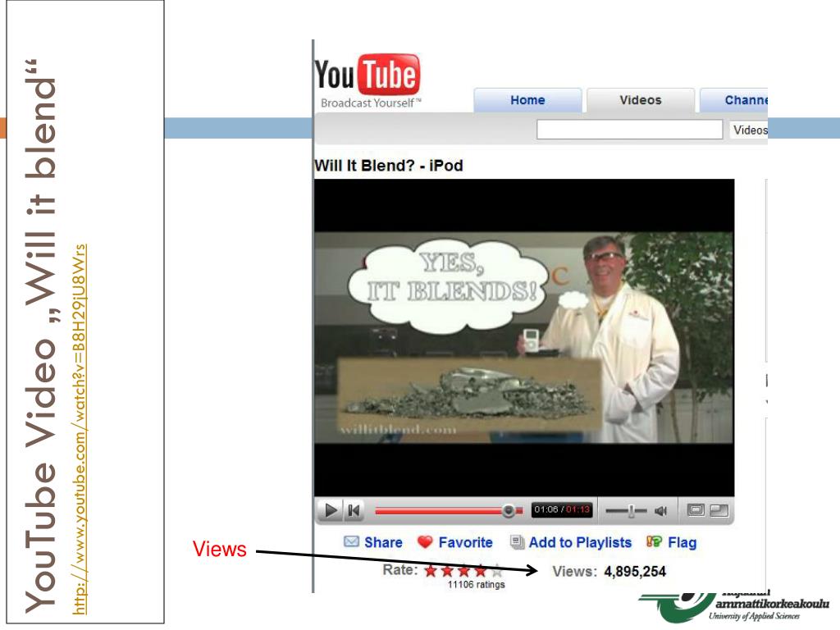
Task: Click the 'Will It Blend? - iPod' title
Action: (388, 166)
